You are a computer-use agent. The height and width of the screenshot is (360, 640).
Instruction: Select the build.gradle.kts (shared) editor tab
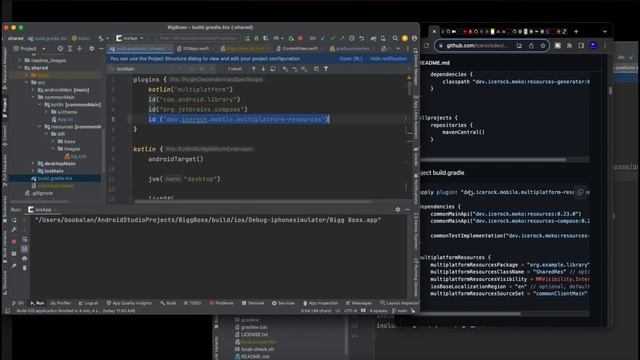tap(140, 49)
